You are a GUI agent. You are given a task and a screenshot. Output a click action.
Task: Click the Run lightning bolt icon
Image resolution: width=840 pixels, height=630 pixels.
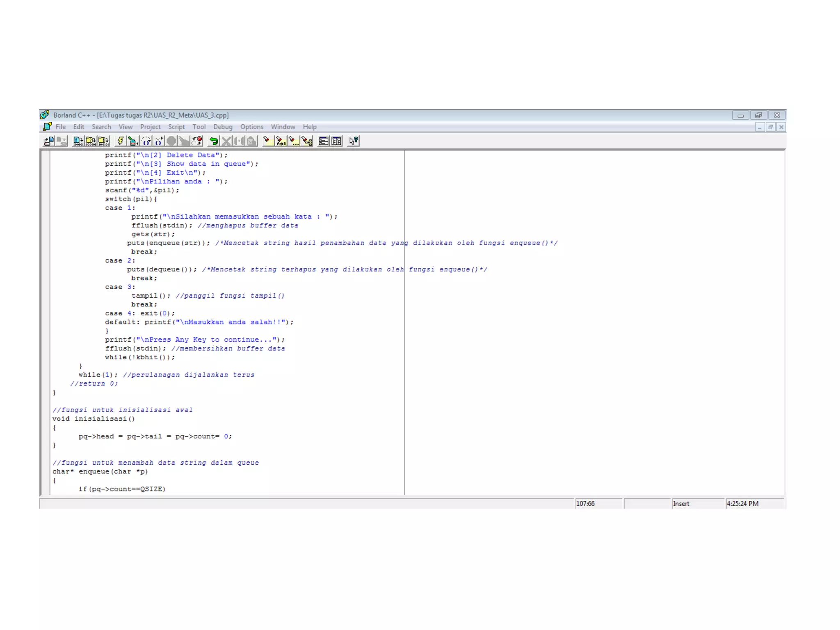pyautogui.click(x=120, y=141)
